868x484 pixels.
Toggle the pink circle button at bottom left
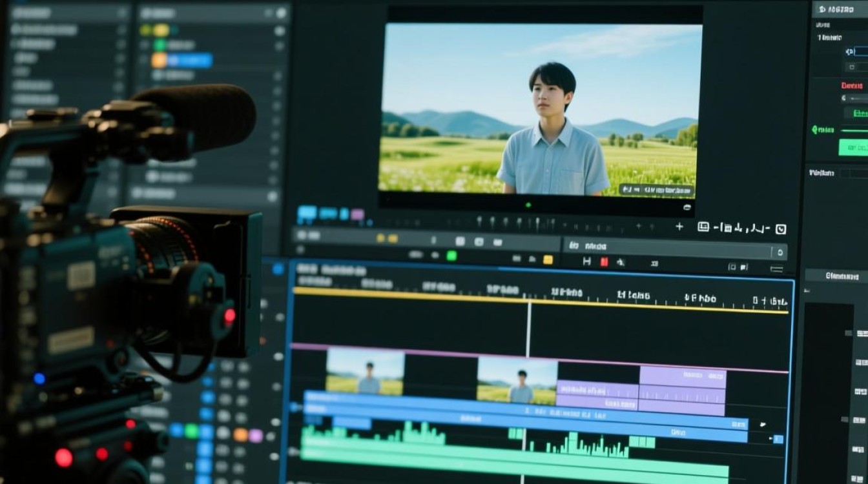(256, 436)
